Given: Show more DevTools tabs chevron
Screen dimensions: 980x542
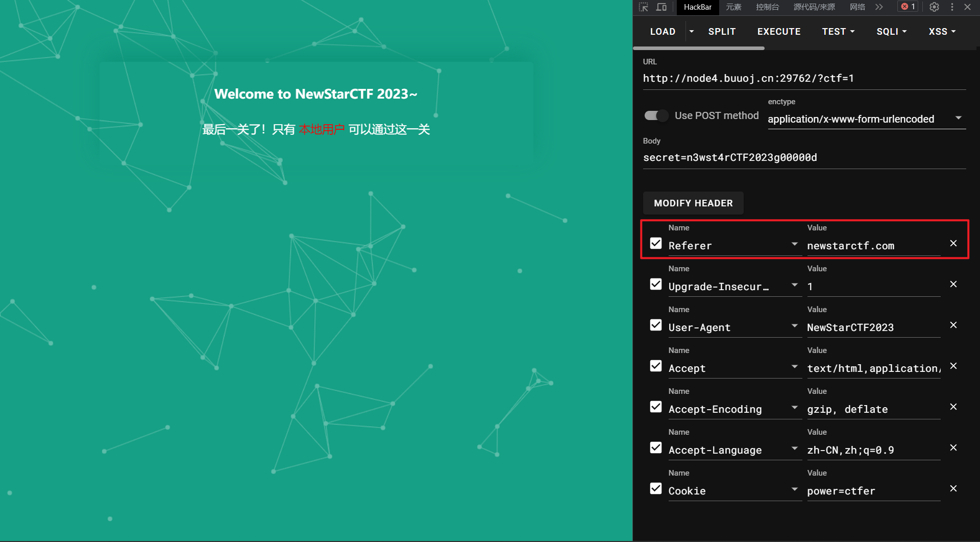Looking at the screenshot, I should [879, 7].
